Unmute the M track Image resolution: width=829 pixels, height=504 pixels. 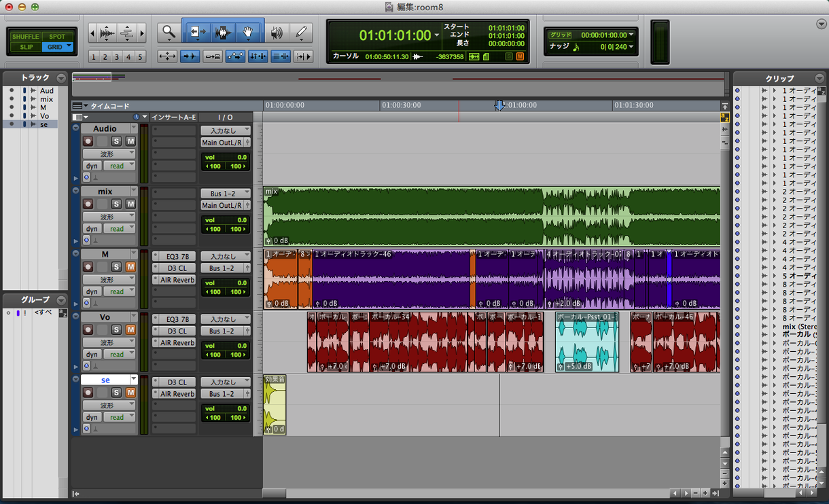[x=130, y=267]
